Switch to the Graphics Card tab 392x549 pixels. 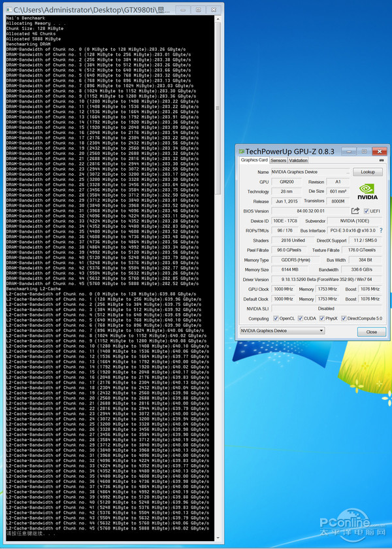(x=254, y=160)
